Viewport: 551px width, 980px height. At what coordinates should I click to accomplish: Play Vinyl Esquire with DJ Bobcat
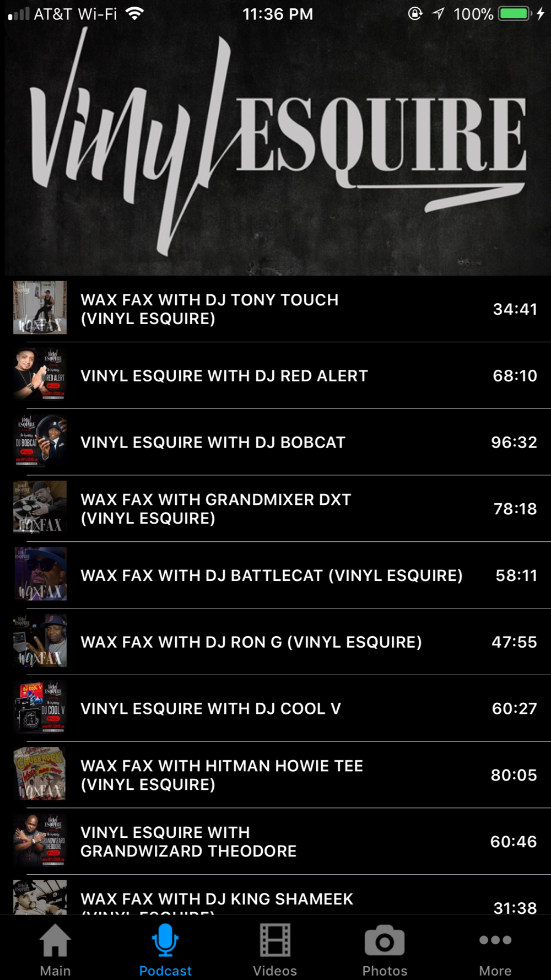coord(275,442)
